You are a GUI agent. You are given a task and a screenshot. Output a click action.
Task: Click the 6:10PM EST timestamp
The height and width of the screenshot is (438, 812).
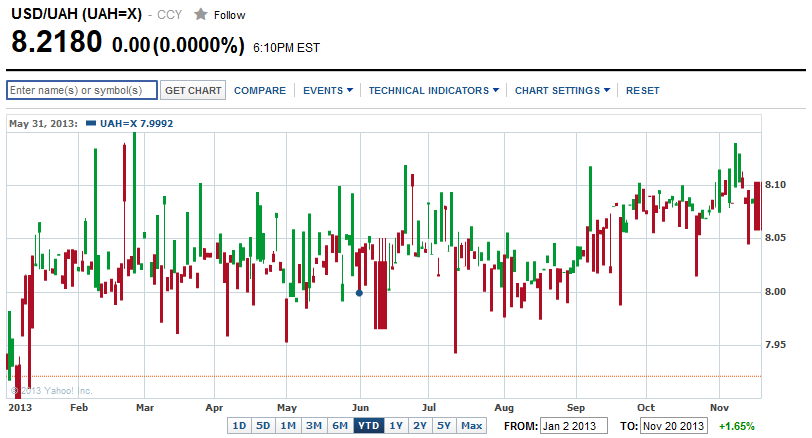[x=286, y=48]
